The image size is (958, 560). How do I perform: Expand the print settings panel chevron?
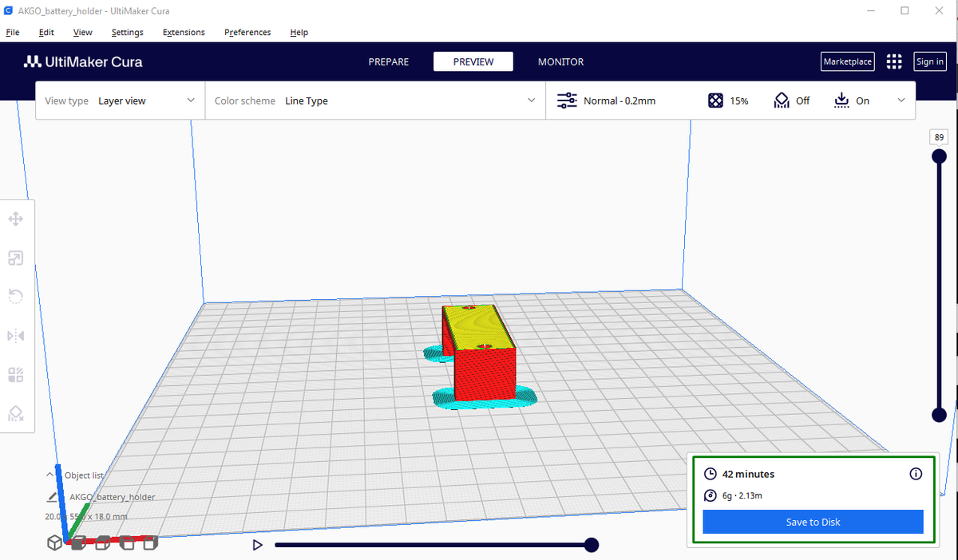[x=901, y=101]
